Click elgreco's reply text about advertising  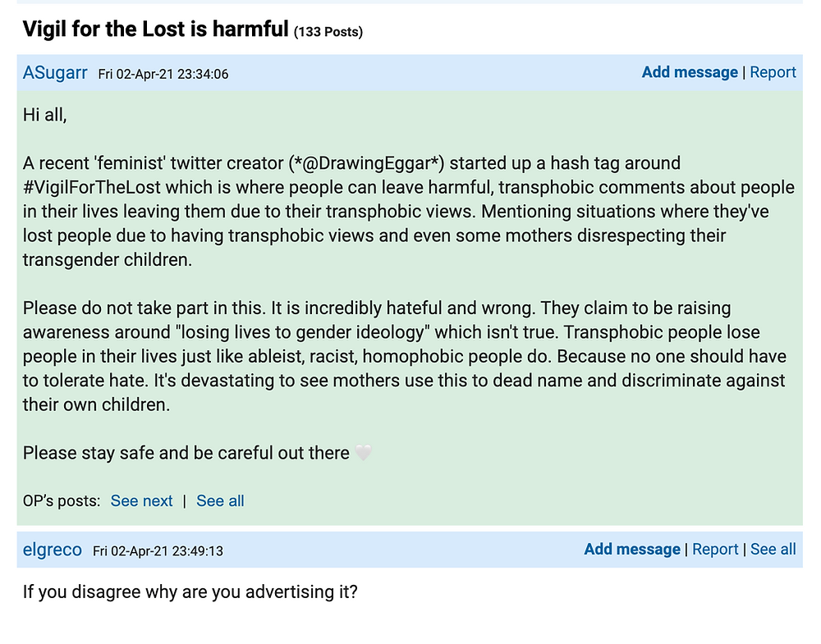pyautogui.click(x=190, y=592)
